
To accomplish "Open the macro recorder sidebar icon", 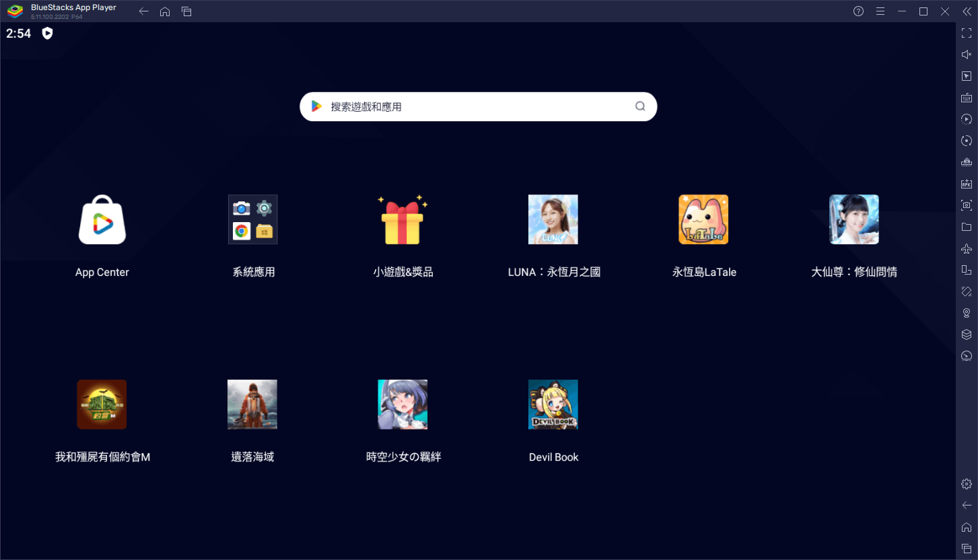I will [x=967, y=119].
